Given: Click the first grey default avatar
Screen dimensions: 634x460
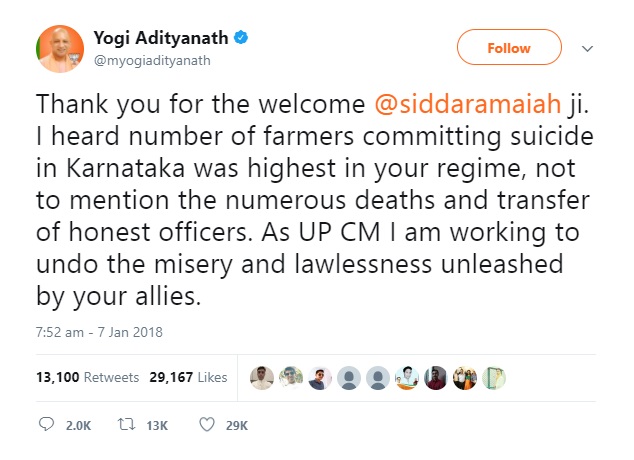Looking at the screenshot, I should [348, 377].
